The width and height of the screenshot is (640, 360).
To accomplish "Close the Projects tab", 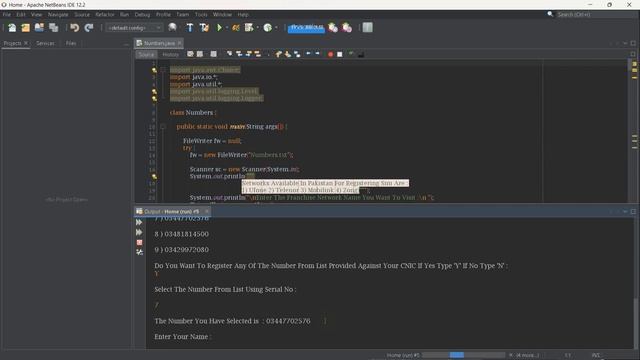I will tap(26, 43).
